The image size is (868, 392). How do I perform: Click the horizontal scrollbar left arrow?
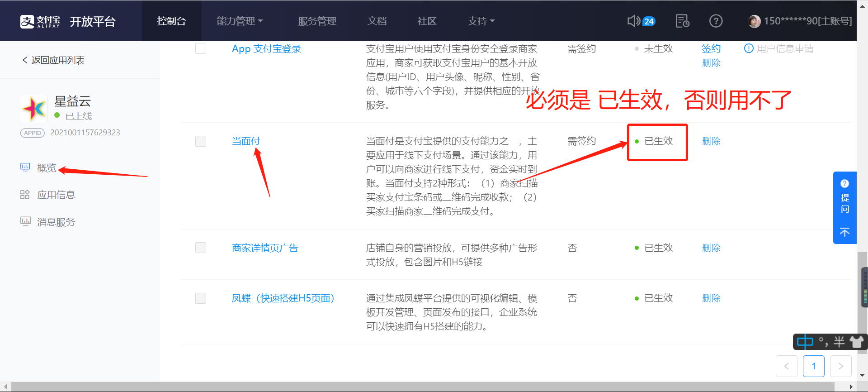pos(5,387)
